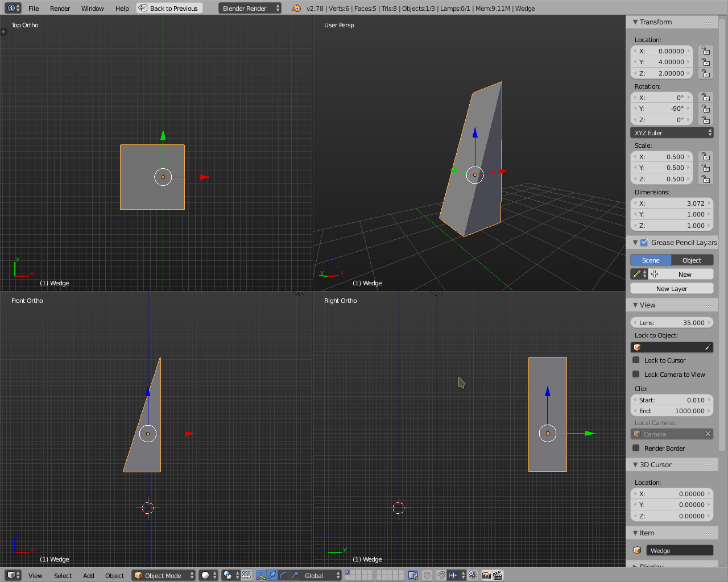Collapse the Transform panel
The image size is (728, 582).
[635, 22]
